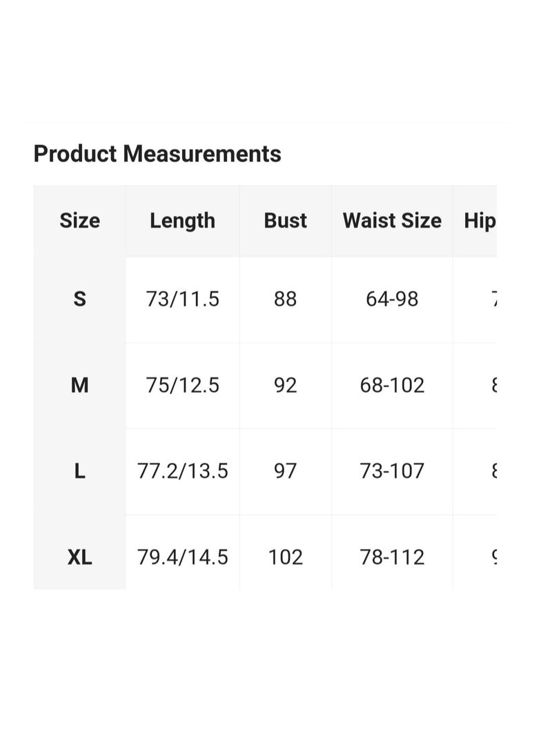The width and height of the screenshot is (552, 756).
Task: Click the 79.4/14.5 length cell
Action: pyautogui.click(x=182, y=557)
